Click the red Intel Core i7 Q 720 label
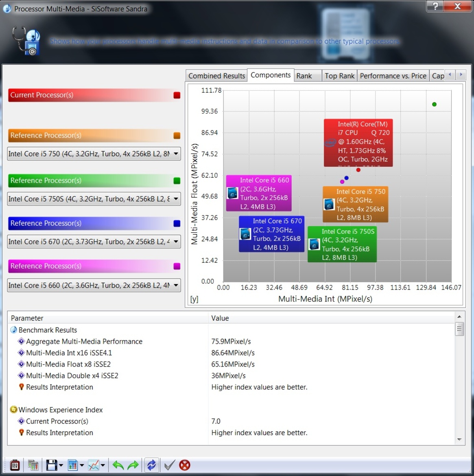Screen dimensions: 474x476 358,143
